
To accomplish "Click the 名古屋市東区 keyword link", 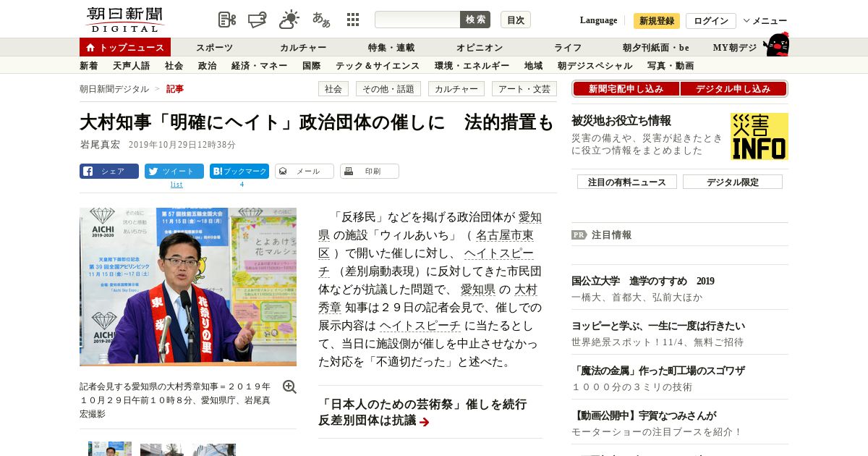I will 426,244.
